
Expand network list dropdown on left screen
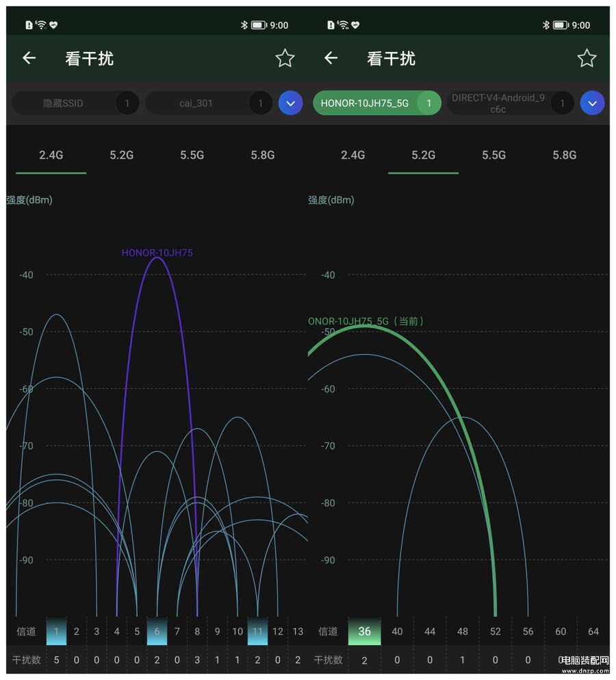[290, 103]
